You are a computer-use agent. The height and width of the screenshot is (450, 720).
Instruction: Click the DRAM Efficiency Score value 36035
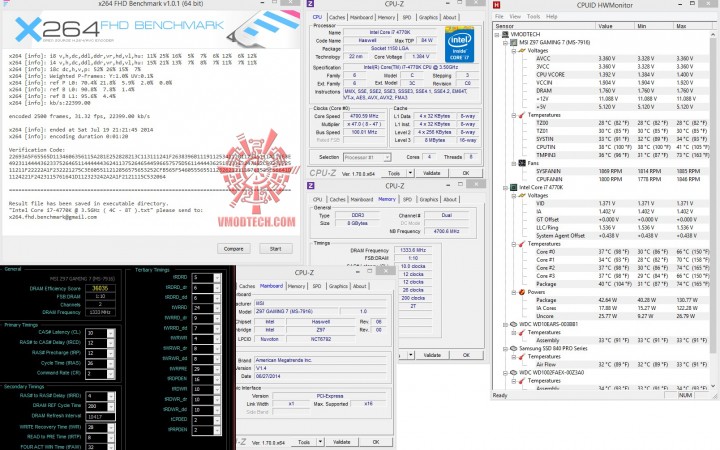coord(100,288)
